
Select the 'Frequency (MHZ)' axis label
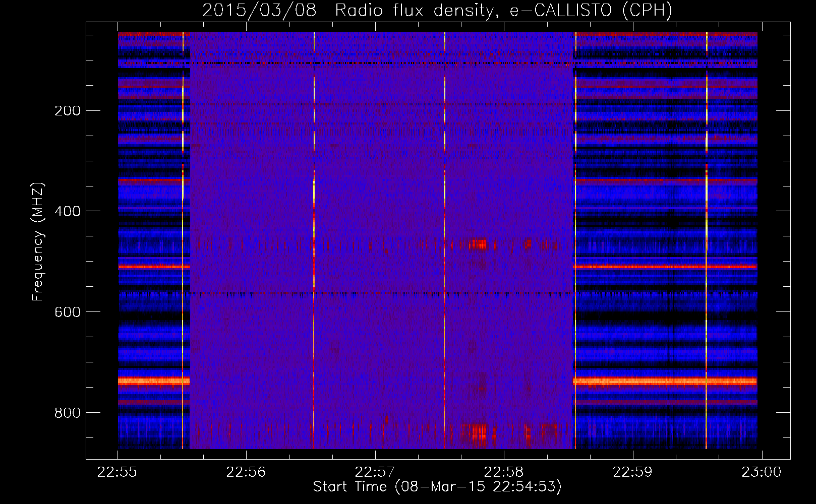(37, 241)
